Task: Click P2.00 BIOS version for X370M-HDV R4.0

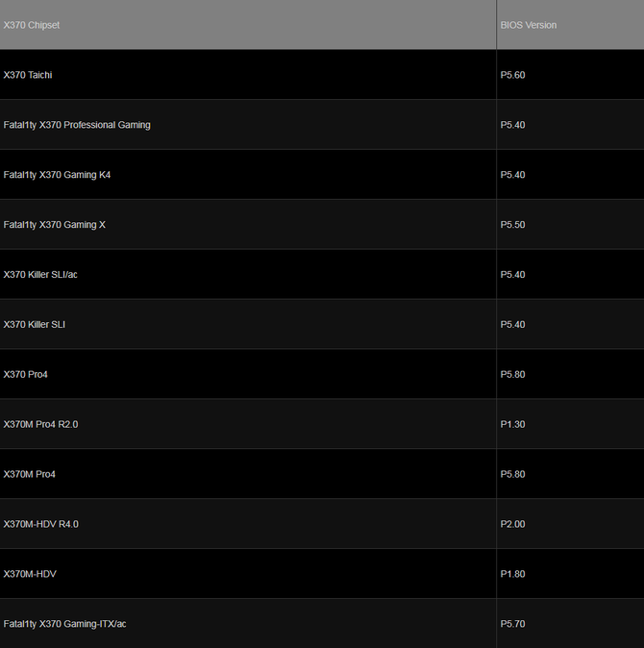Action: 512,524
